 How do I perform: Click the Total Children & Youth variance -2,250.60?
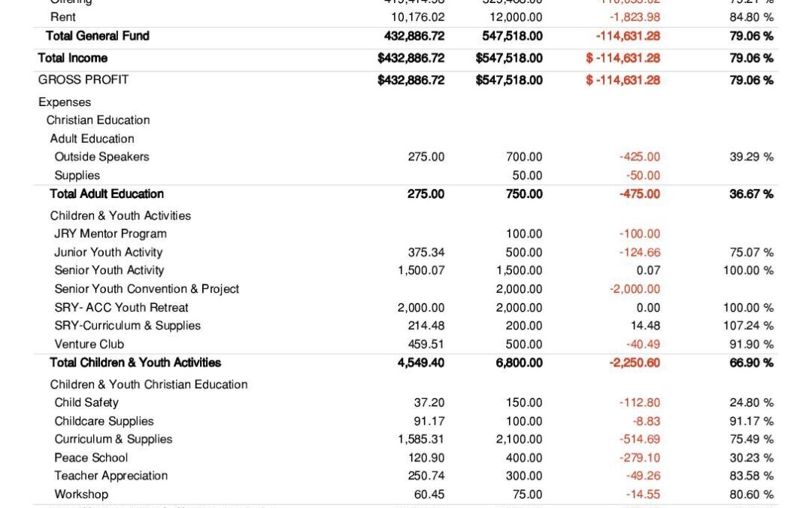pyautogui.click(x=635, y=363)
